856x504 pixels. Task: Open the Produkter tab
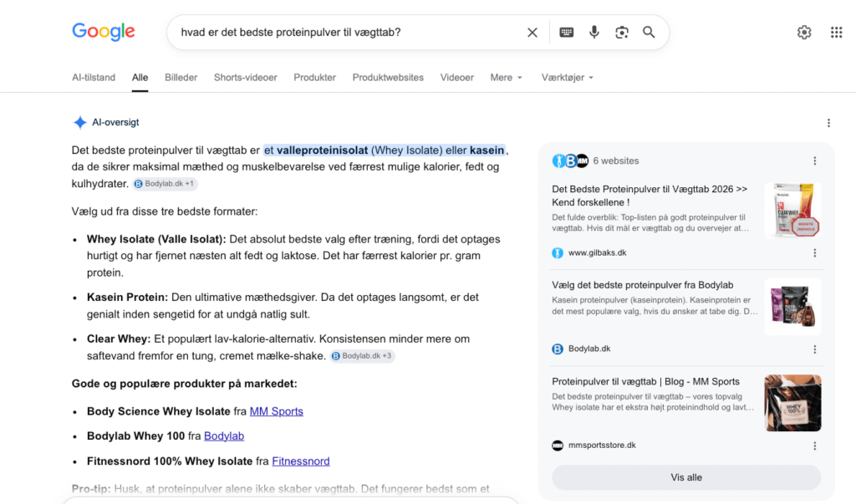click(314, 78)
